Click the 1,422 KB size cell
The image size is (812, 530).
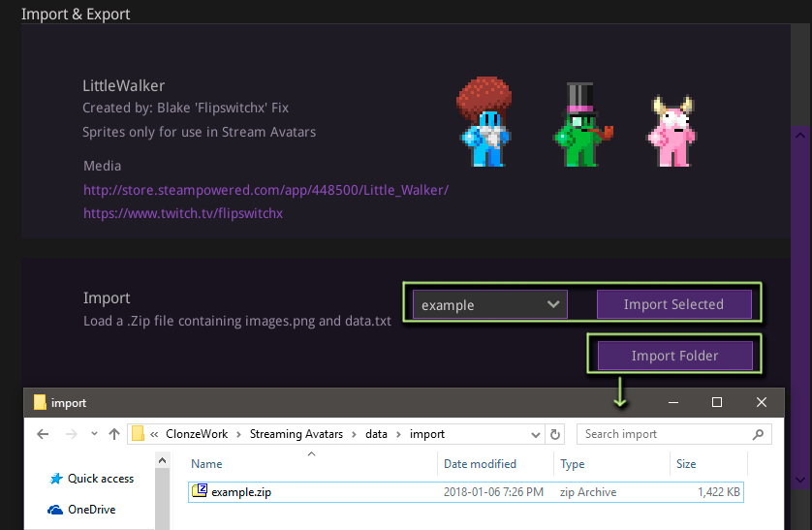(x=719, y=491)
